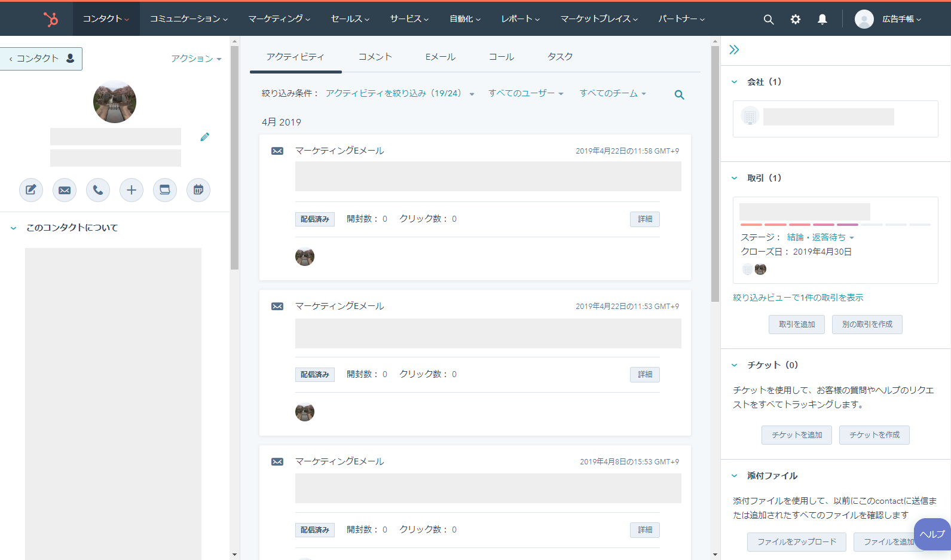Collapse the 会社 (1) section
Screen dimensions: 951x560
pos(735,82)
